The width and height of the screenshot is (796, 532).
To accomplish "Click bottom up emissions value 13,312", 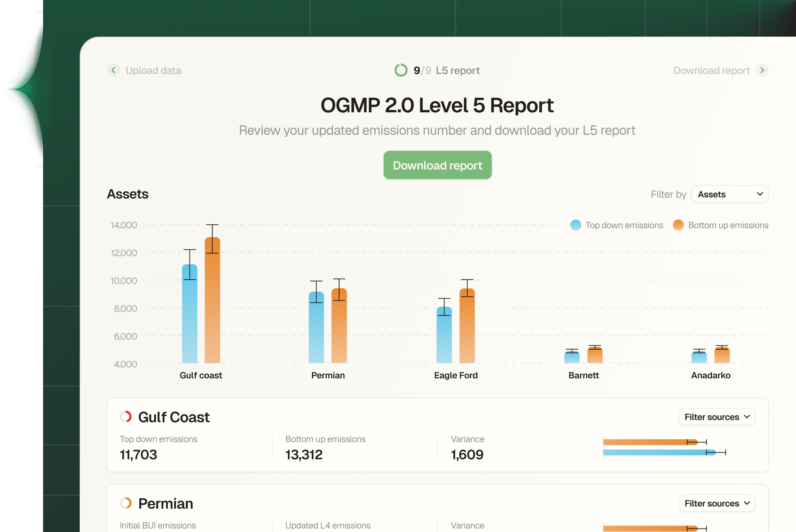I will coord(304,455).
